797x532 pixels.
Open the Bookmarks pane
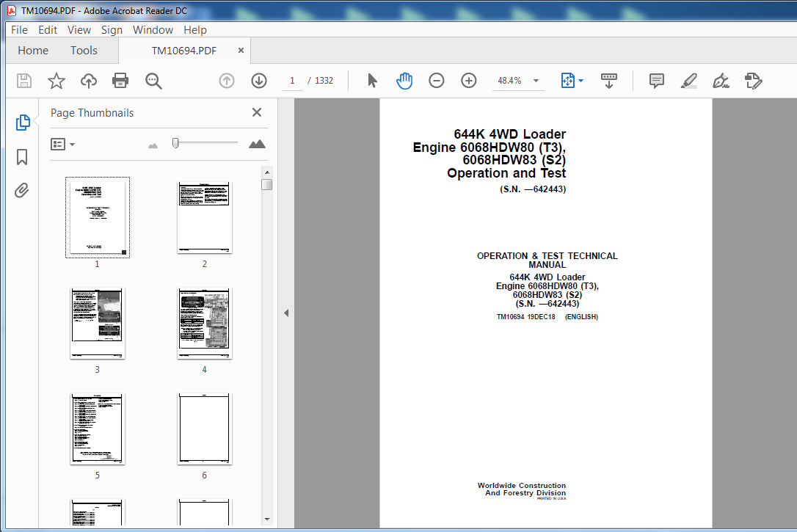(22, 157)
